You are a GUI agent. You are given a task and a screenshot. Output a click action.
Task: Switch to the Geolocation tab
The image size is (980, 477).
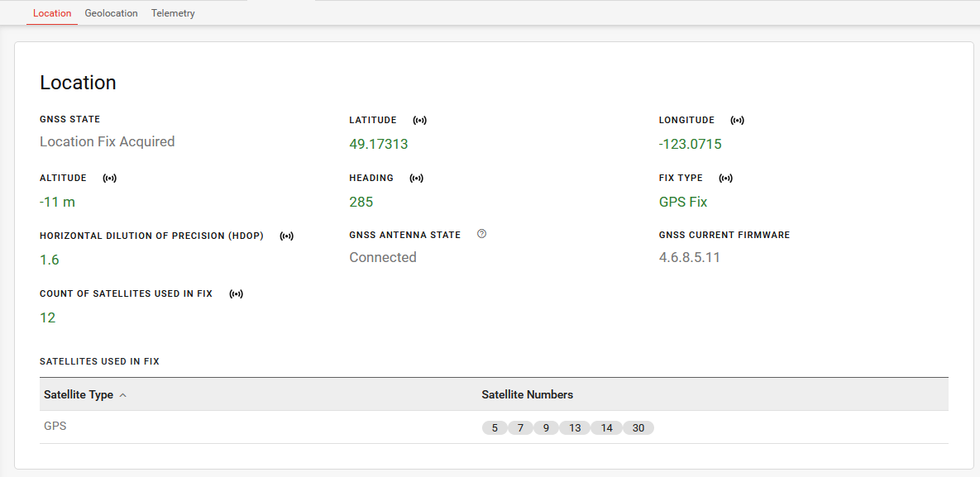tap(111, 13)
